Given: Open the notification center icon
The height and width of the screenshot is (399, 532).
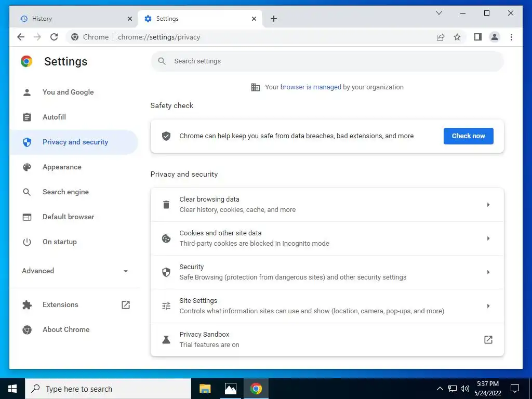Looking at the screenshot, I should click(x=515, y=389).
